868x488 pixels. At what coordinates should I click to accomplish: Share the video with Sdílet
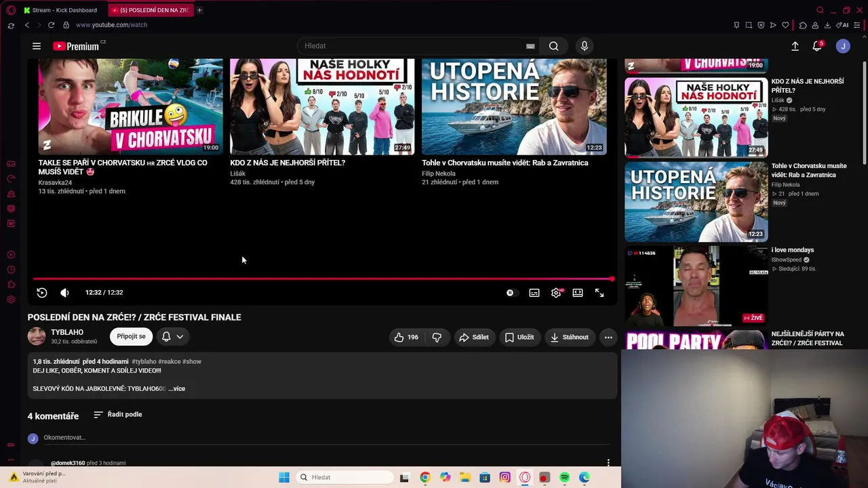[x=473, y=337]
